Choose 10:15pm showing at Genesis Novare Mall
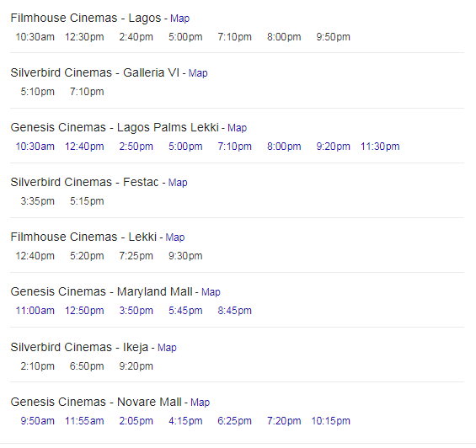The height and width of the screenshot is (448, 476). tap(330, 421)
